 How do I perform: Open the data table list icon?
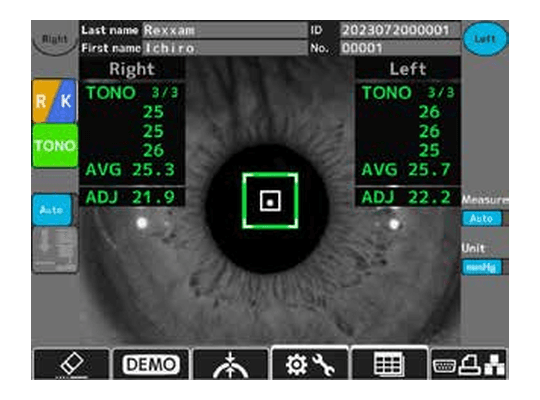389,364
